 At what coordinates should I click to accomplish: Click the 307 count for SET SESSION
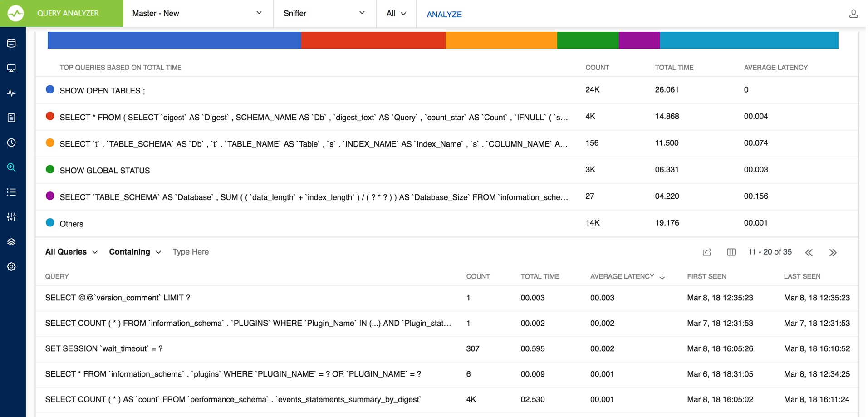pyautogui.click(x=473, y=348)
